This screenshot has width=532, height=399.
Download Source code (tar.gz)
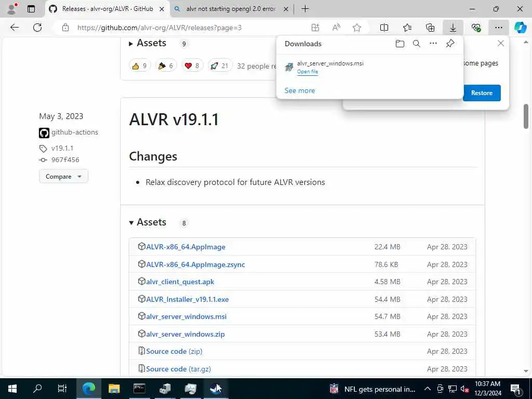[x=179, y=369]
